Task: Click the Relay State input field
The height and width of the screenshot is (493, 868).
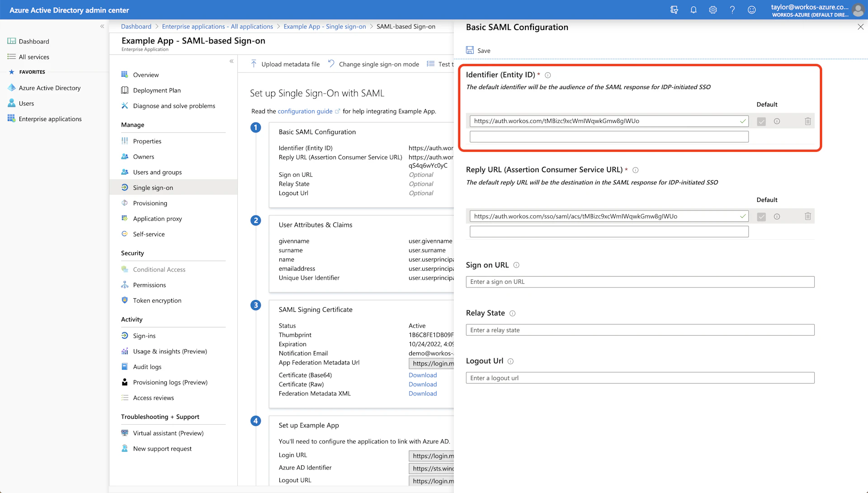Action: (640, 330)
